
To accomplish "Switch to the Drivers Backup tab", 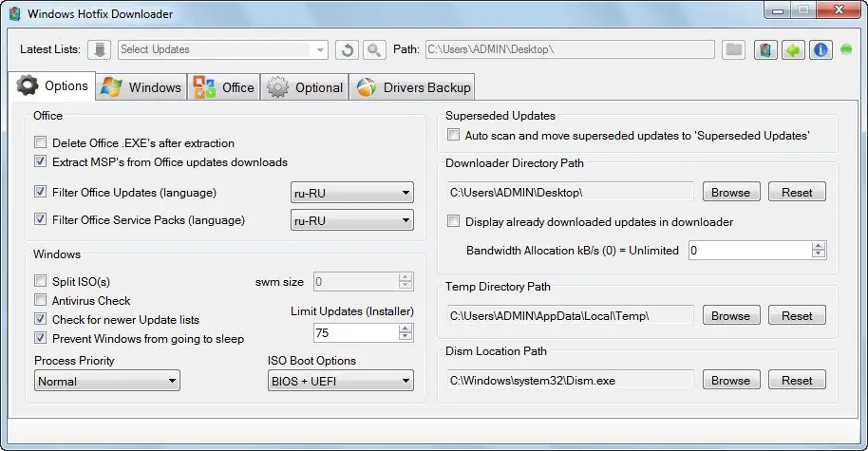I will click(412, 87).
